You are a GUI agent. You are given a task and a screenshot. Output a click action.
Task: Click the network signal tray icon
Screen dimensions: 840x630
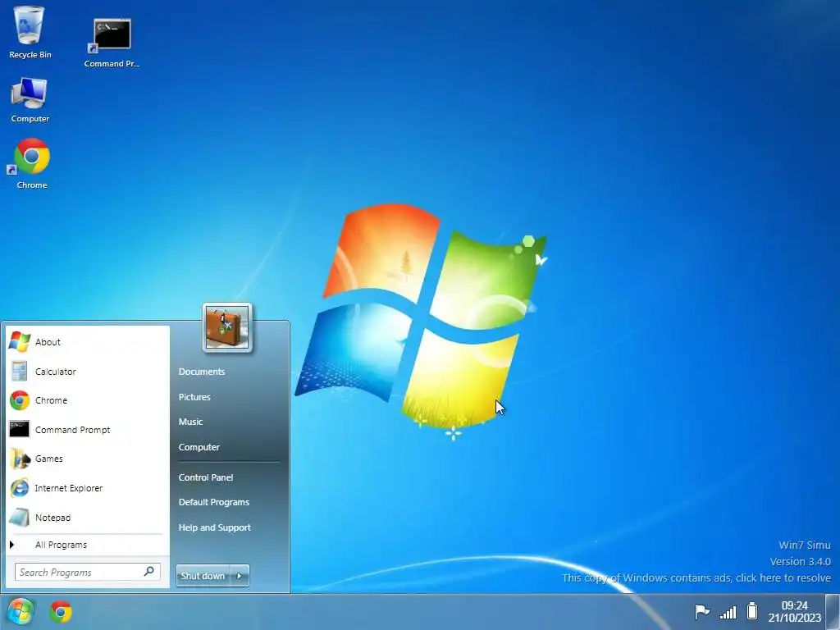pyautogui.click(x=728, y=611)
